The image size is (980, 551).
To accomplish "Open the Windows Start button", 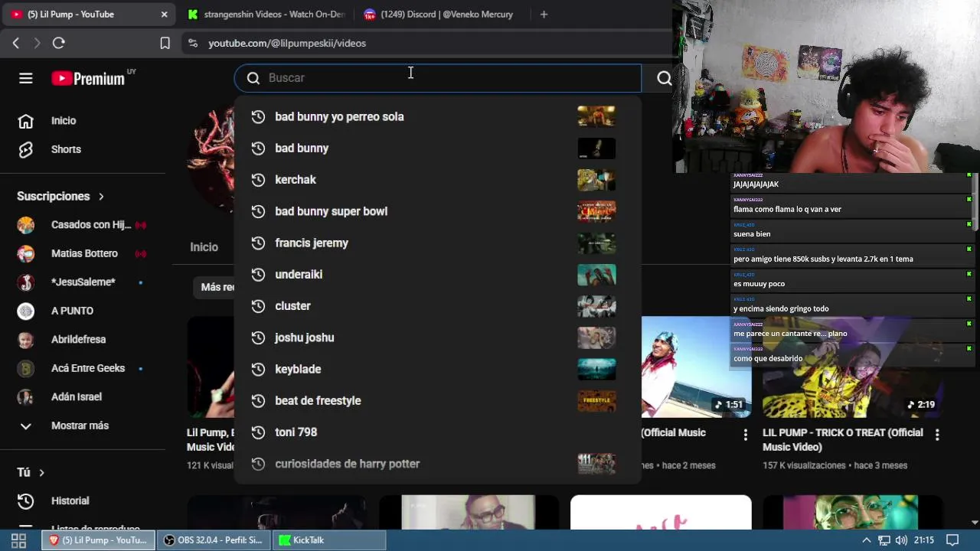I will [19, 540].
